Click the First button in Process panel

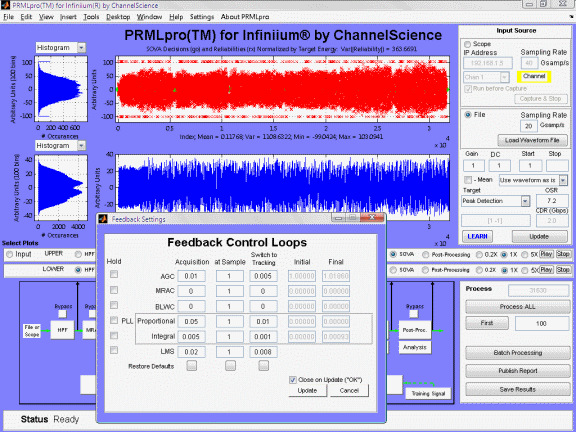click(x=487, y=323)
